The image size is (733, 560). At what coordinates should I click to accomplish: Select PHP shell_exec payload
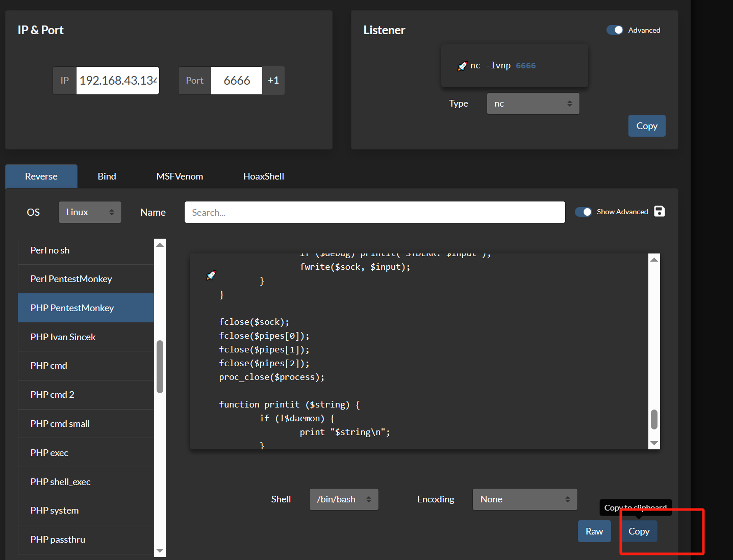(86, 482)
